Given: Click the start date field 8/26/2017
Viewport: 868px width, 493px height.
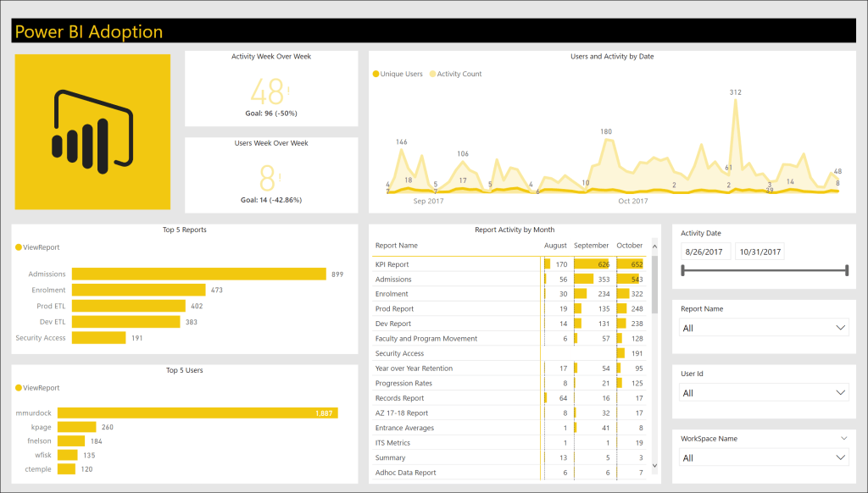Looking at the screenshot, I should (x=705, y=252).
